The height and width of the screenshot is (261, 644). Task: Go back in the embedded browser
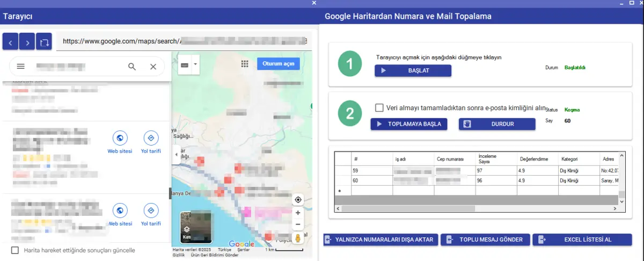click(x=11, y=41)
